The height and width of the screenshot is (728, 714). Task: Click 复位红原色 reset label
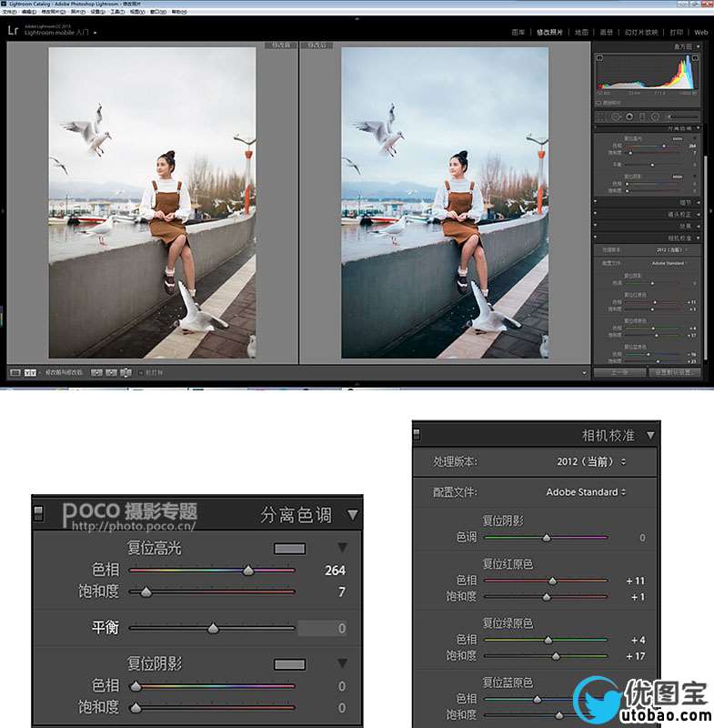(508, 563)
